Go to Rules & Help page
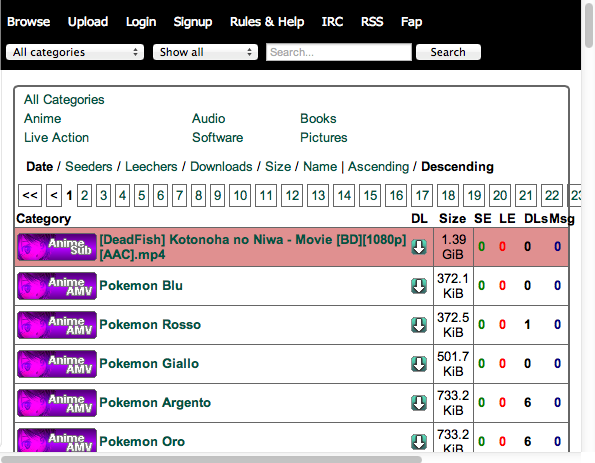Screen dimensions: 595x463 click(267, 22)
